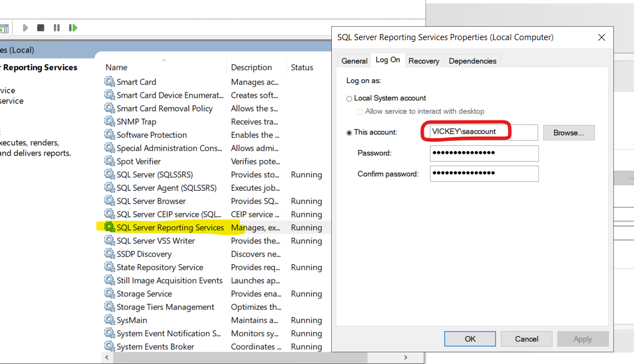The width and height of the screenshot is (634, 364).
Task: Click the Storage Service gear icon
Action: (108, 294)
